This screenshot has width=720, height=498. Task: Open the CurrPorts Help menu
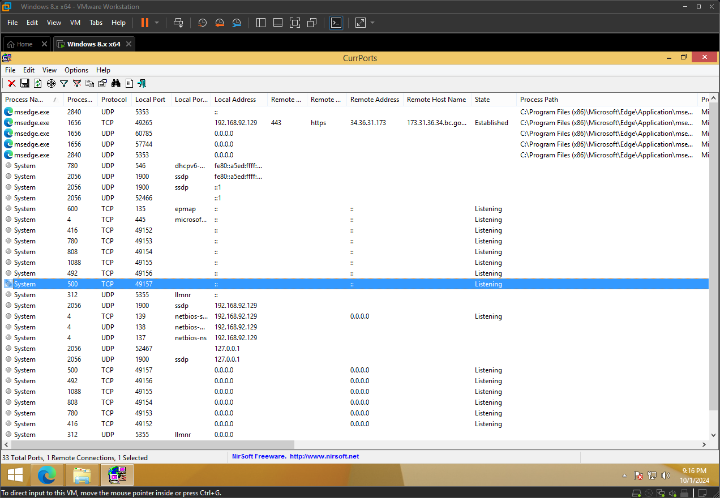tap(103, 70)
